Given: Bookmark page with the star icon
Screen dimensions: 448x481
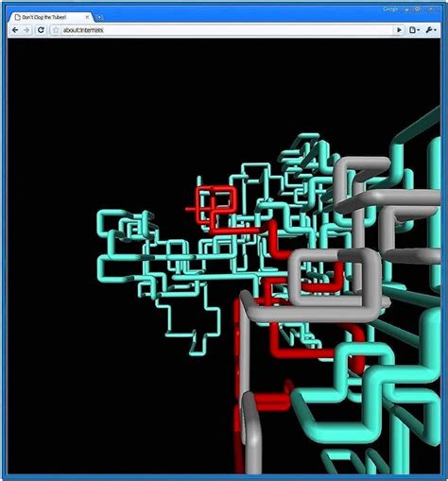Looking at the screenshot, I should 56,30.
